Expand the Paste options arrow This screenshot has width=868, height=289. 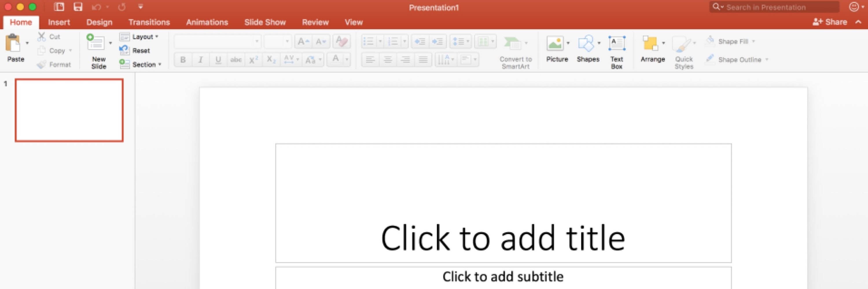pyautogui.click(x=27, y=43)
